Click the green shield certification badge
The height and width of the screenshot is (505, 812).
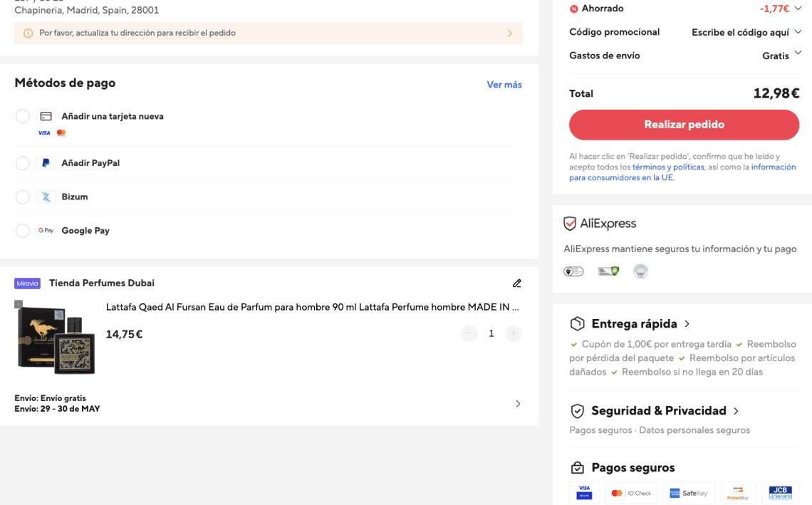(608, 271)
